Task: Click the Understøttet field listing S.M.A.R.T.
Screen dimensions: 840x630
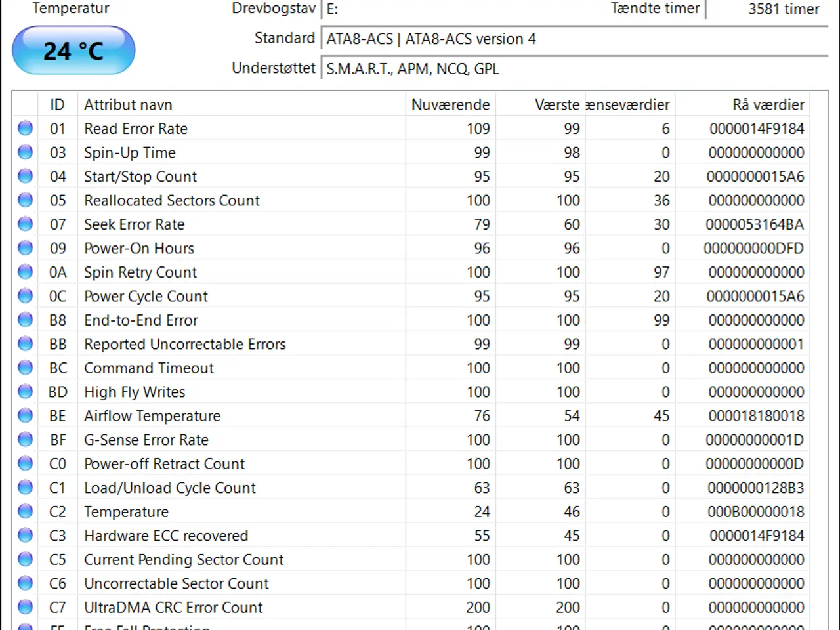Action: pos(574,69)
